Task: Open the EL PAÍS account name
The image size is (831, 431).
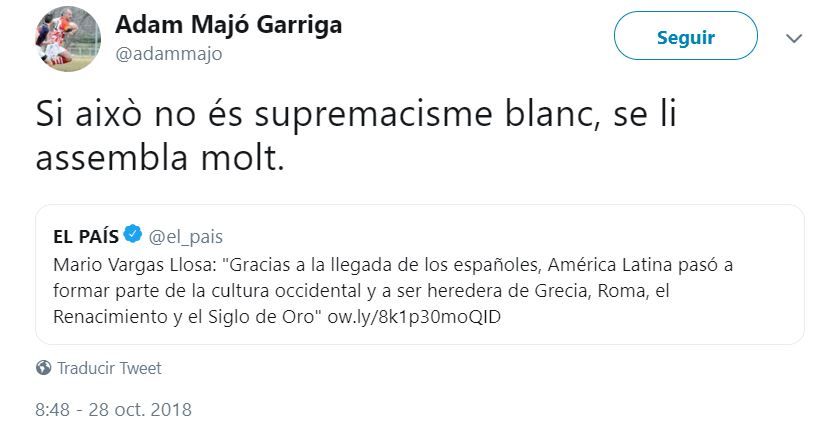Action: (86, 237)
